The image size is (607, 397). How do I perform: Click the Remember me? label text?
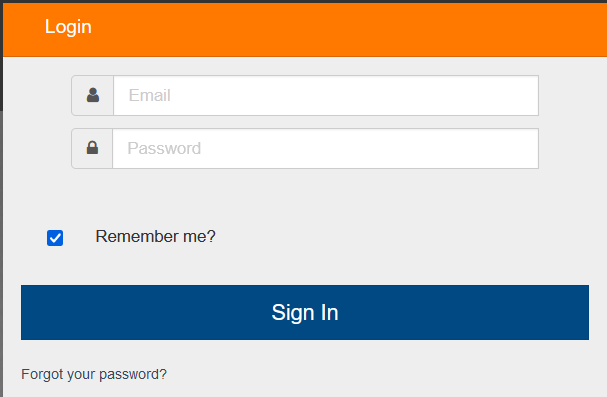point(155,236)
